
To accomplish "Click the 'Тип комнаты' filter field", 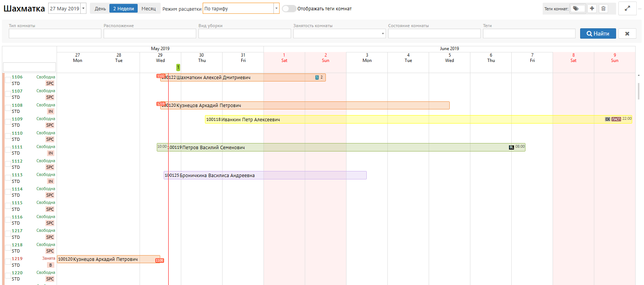I will pyautogui.click(x=55, y=34).
